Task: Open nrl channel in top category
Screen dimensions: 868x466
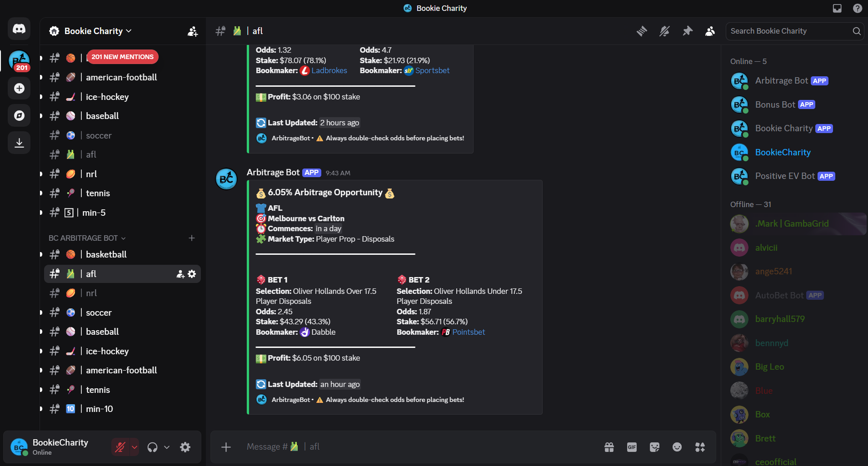Action: (122, 174)
